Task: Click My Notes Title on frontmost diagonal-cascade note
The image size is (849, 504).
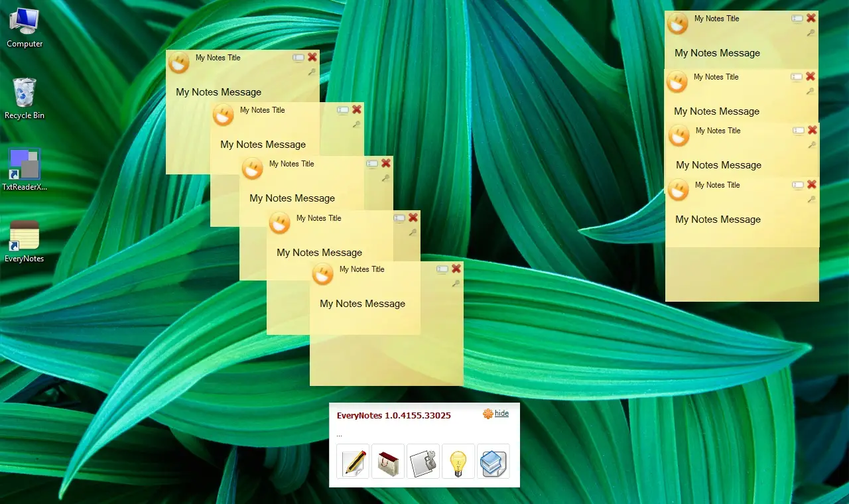Action: tap(362, 269)
